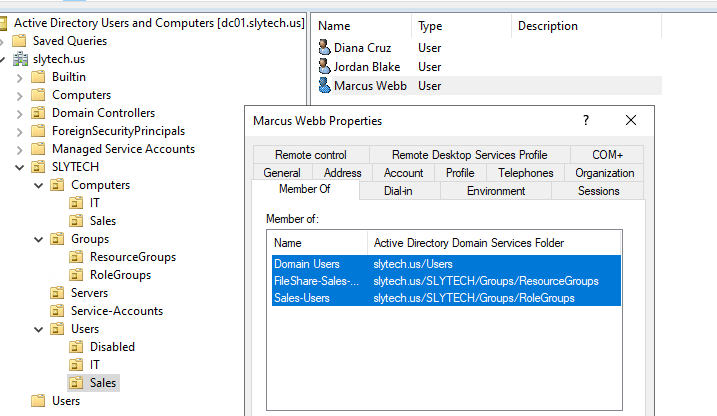Collapse the SLYTECH organizational unit

20,167
